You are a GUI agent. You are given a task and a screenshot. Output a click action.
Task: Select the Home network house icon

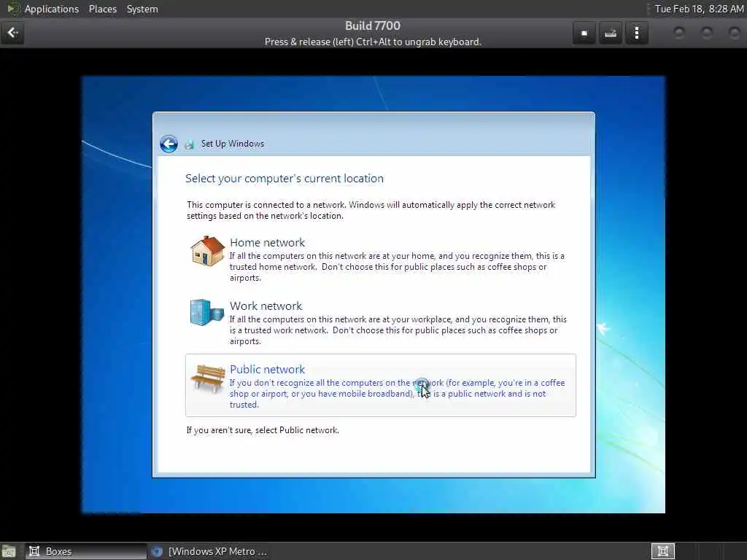(208, 251)
